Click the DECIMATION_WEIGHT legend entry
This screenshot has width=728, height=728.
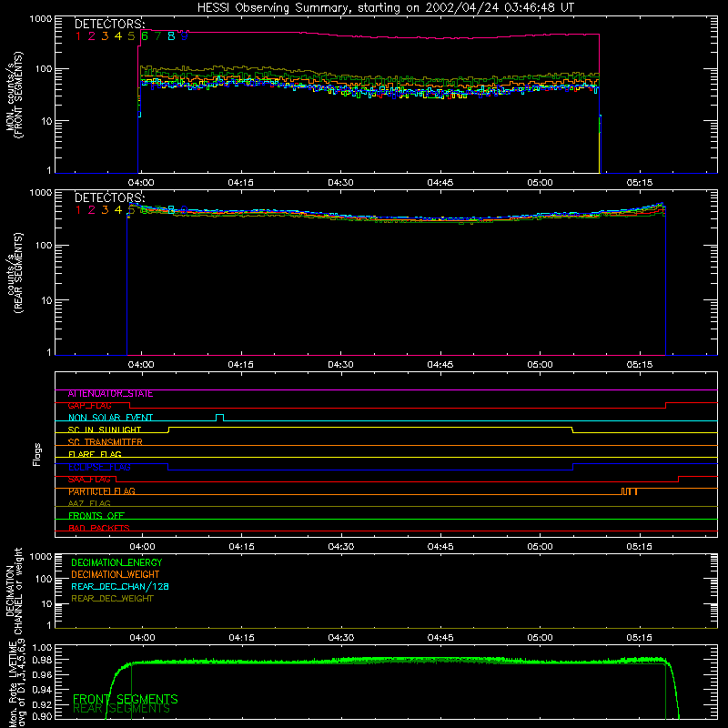click(x=116, y=574)
